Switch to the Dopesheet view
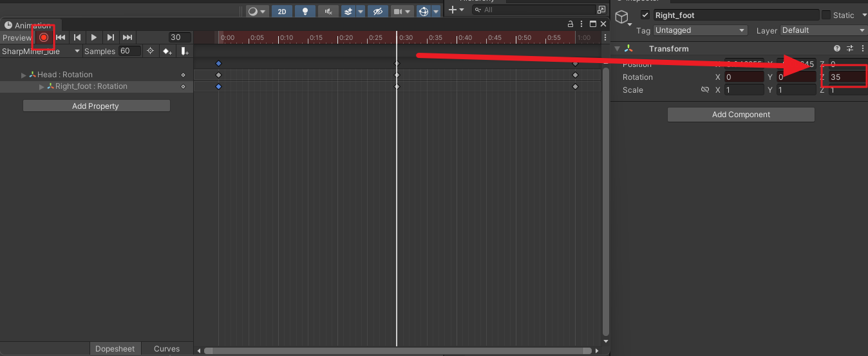 [x=115, y=348]
